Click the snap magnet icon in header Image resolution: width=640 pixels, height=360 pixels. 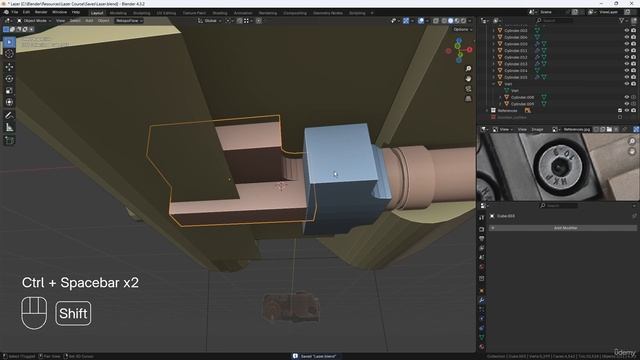(x=240, y=20)
